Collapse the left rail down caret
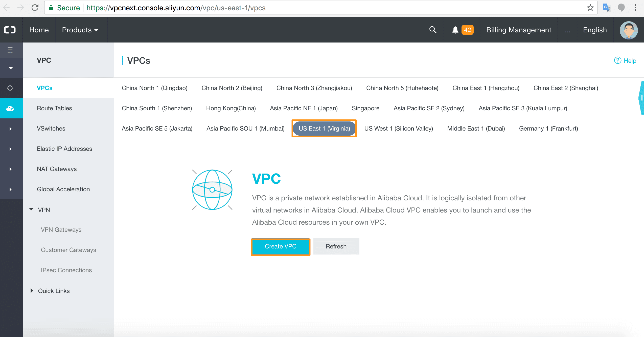This screenshot has height=337, width=644. 11,68
